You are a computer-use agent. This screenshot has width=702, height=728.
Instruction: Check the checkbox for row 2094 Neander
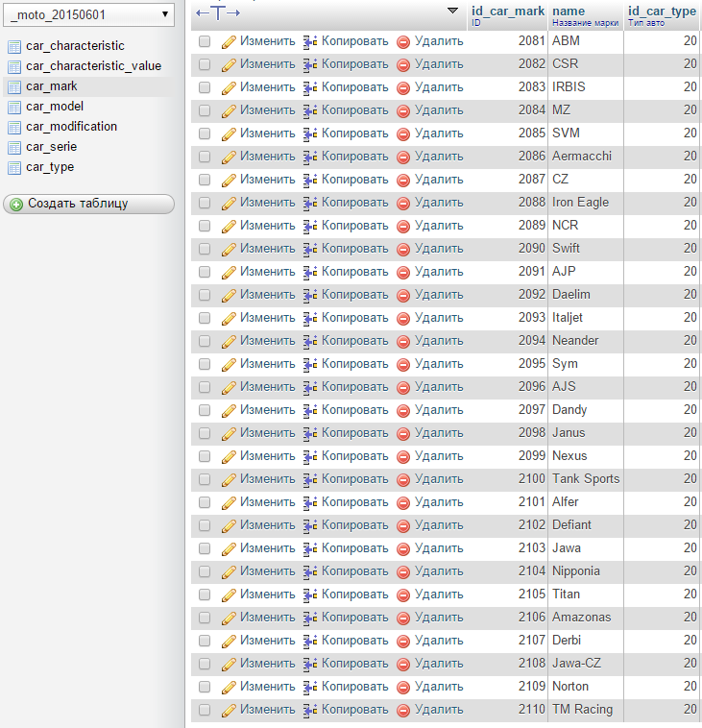point(205,341)
